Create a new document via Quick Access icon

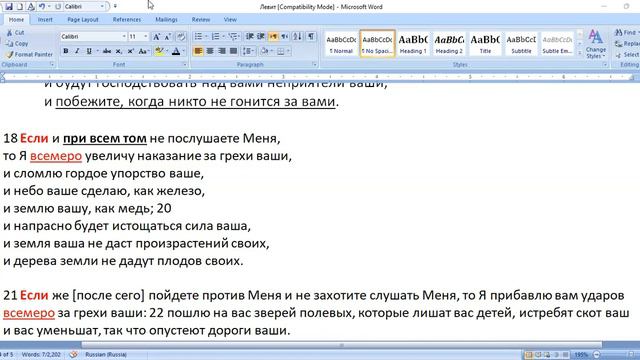point(20,7)
